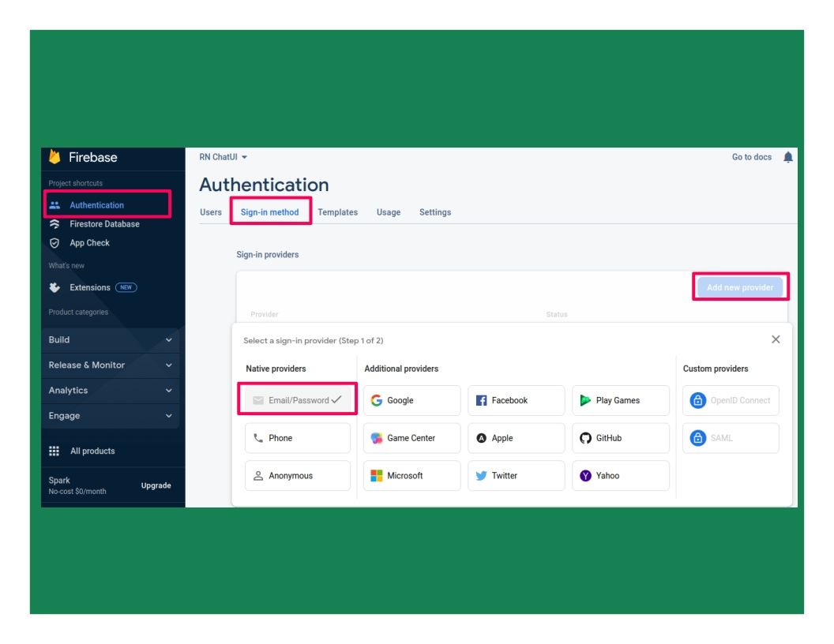Click the Anonymous person icon
The image size is (834, 644).
(x=258, y=476)
